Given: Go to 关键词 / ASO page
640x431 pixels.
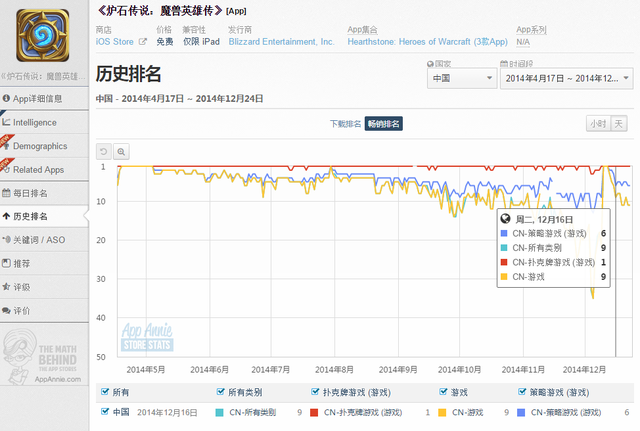Looking at the screenshot, I should (44, 240).
